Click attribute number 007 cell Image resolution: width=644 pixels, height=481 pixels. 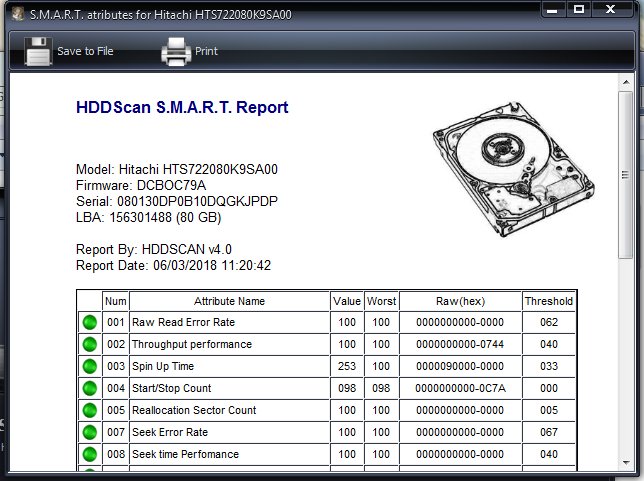coord(116,432)
